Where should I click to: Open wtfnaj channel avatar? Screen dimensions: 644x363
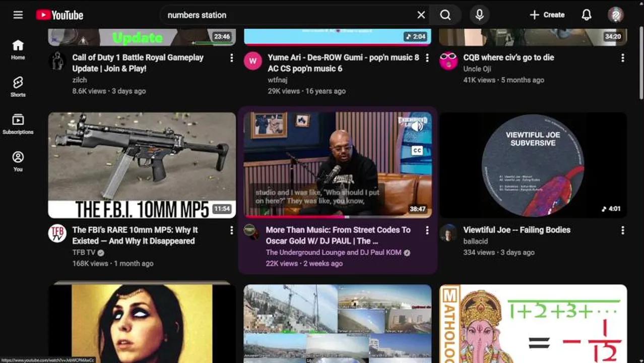(x=252, y=61)
